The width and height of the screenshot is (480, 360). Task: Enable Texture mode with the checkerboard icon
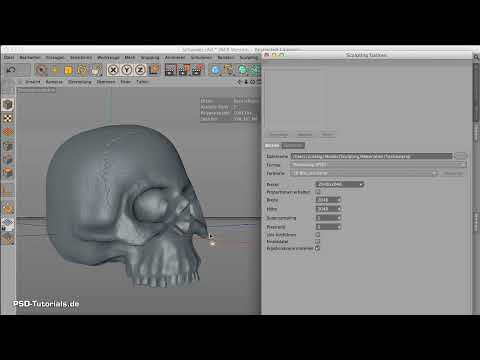tap(8, 118)
